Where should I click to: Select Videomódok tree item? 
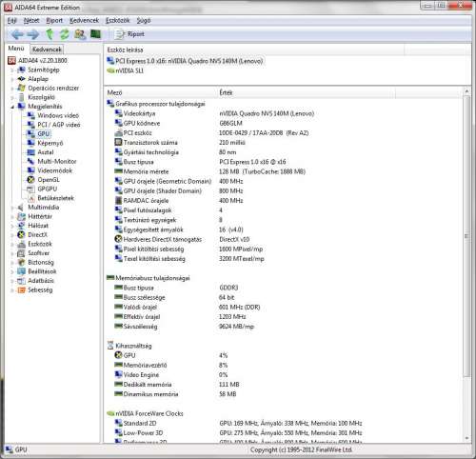tap(55, 170)
